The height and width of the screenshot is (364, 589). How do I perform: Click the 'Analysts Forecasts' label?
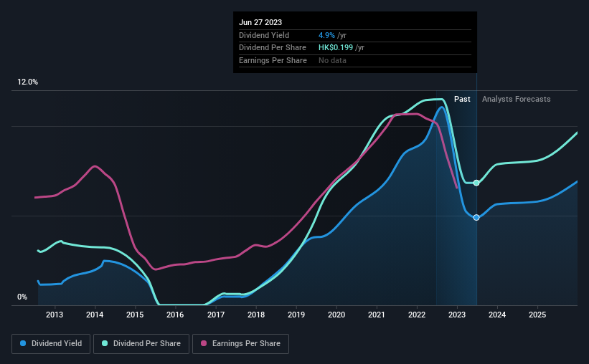(516, 99)
